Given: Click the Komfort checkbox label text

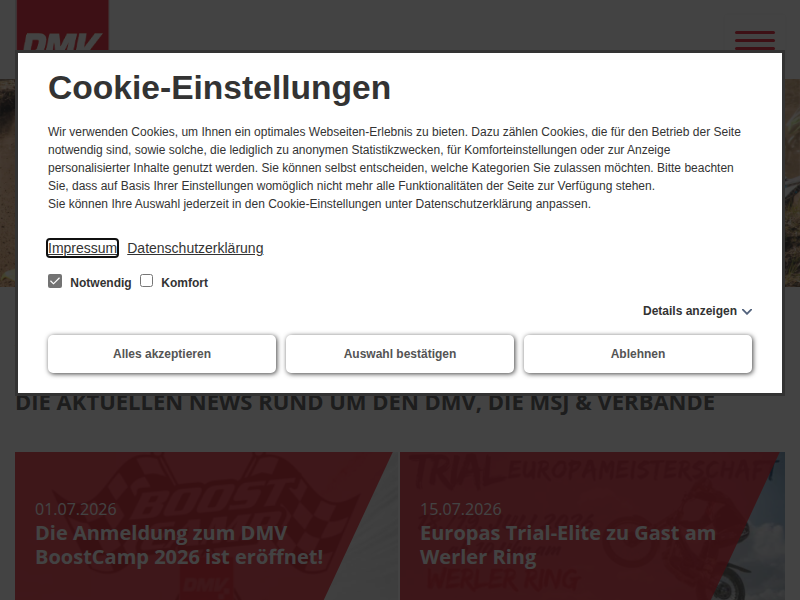Looking at the screenshot, I should [x=184, y=283].
